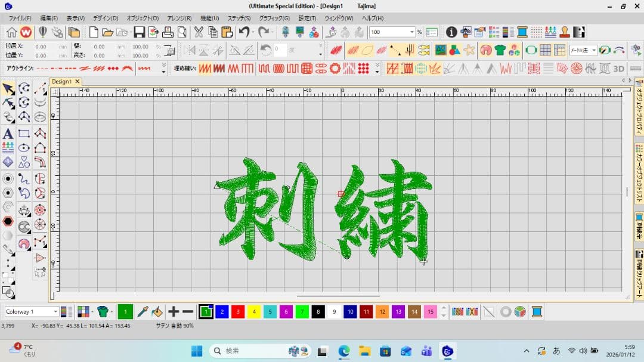Click the stamp tool icon
Image resolution: width=644 pixels, height=362 pixels.
[x=565, y=32]
